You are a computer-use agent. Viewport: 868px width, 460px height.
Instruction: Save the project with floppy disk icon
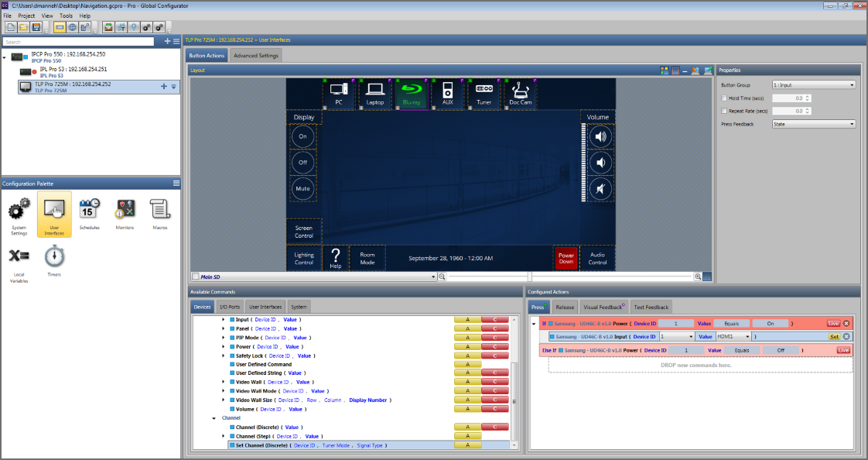coord(36,27)
